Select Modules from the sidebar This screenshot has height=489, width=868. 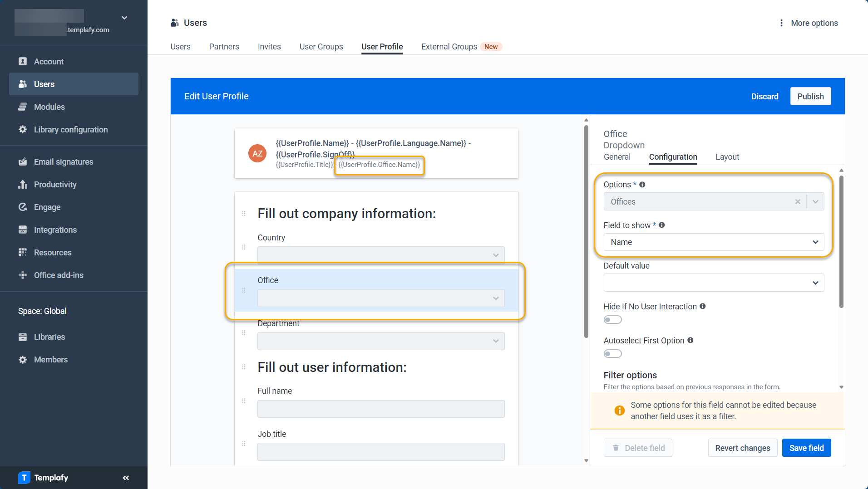pos(49,107)
